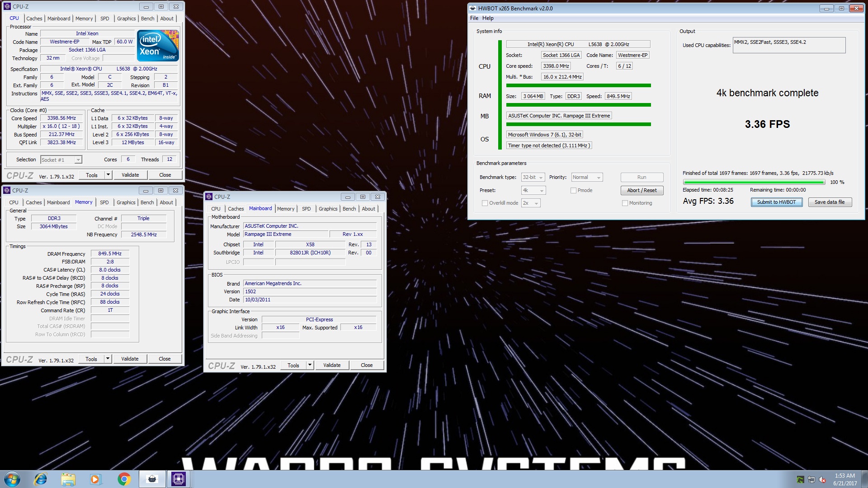868x488 pixels.
Task: Click Tools button in CPU-Z Mainboard window
Action: pyautogui.click(x=293, y=365)
